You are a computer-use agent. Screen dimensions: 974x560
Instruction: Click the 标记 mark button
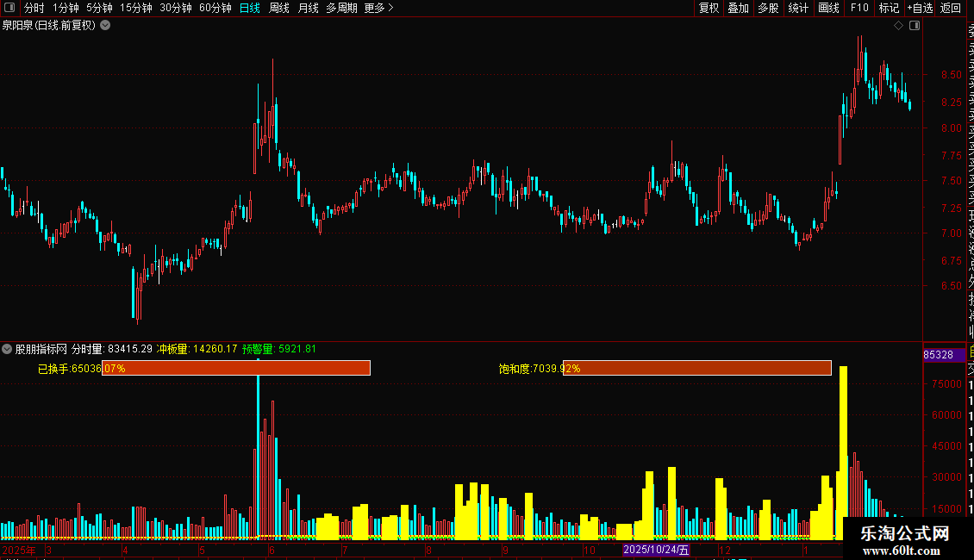[889, 8]
